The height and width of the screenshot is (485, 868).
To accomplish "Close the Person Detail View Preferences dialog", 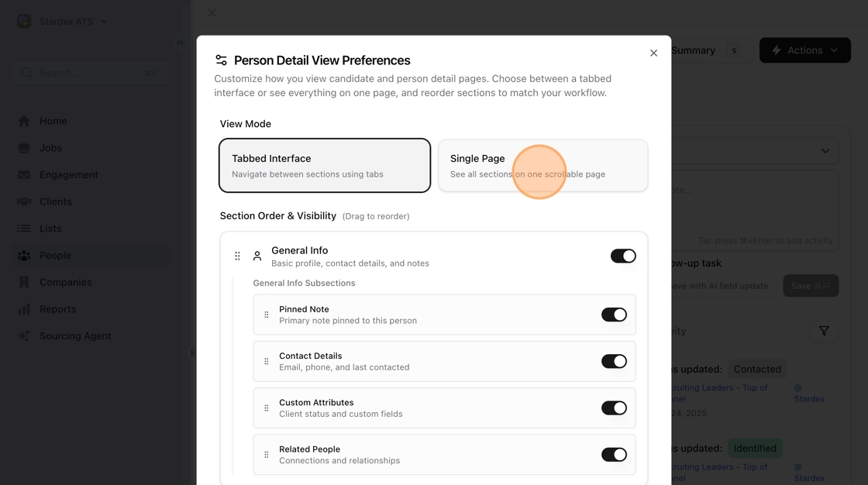I will 653,53.
